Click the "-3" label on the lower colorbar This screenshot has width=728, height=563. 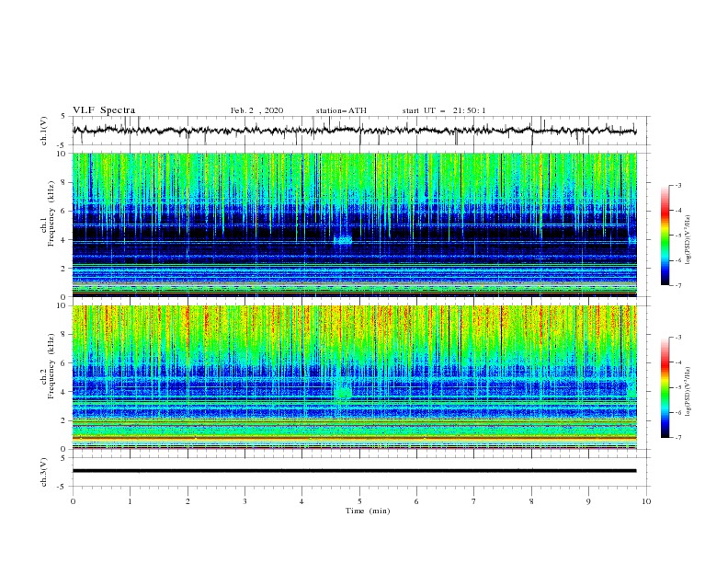pos(677,338)
